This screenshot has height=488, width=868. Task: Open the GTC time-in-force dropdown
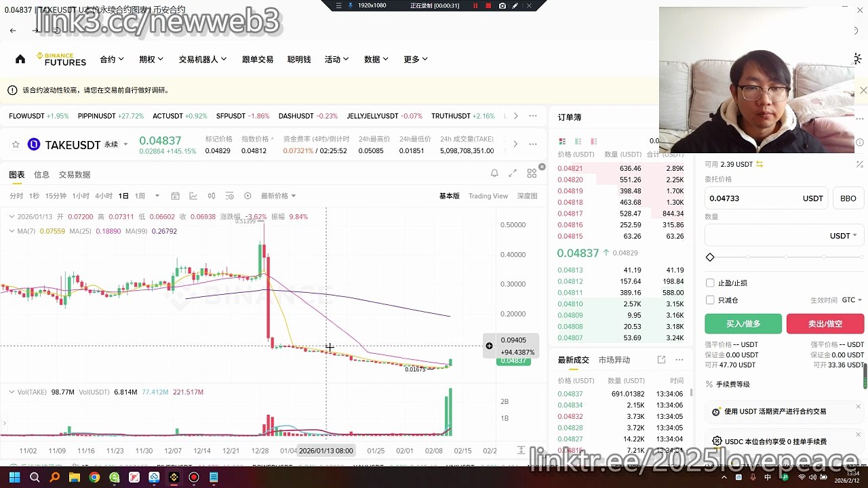(852, 300)
